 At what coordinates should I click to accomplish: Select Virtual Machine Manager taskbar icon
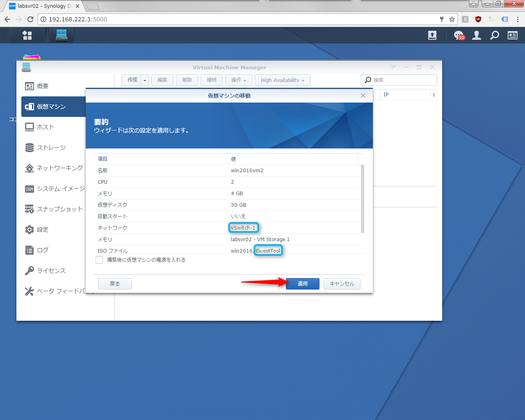(62, 35)
